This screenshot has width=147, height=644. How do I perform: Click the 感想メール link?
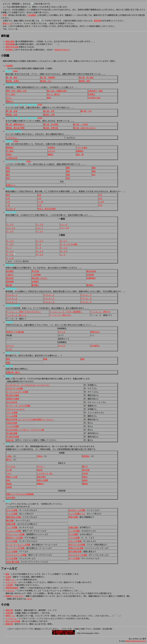tap(10, 579)
